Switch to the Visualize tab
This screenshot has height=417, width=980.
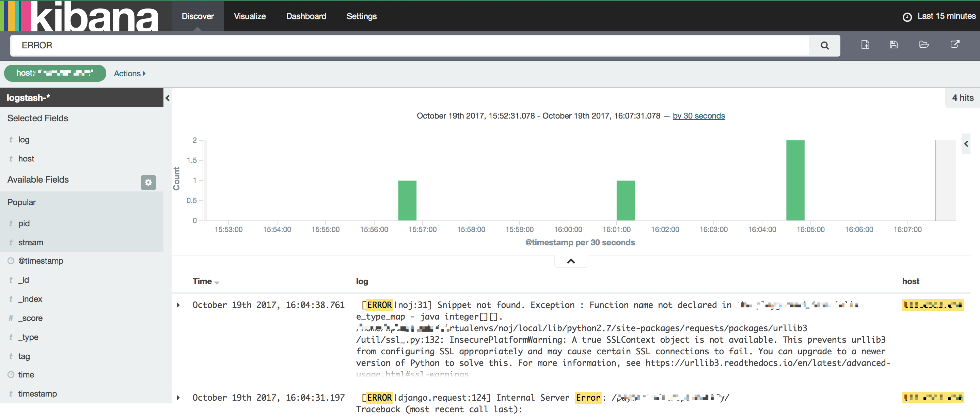pyautogui.click(x=250, y=16)
